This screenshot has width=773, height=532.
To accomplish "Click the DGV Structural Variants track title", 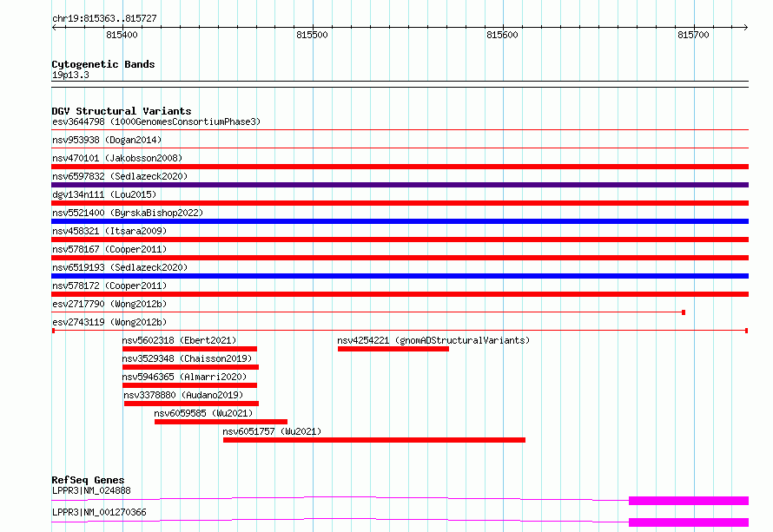I will pos(122,111).
